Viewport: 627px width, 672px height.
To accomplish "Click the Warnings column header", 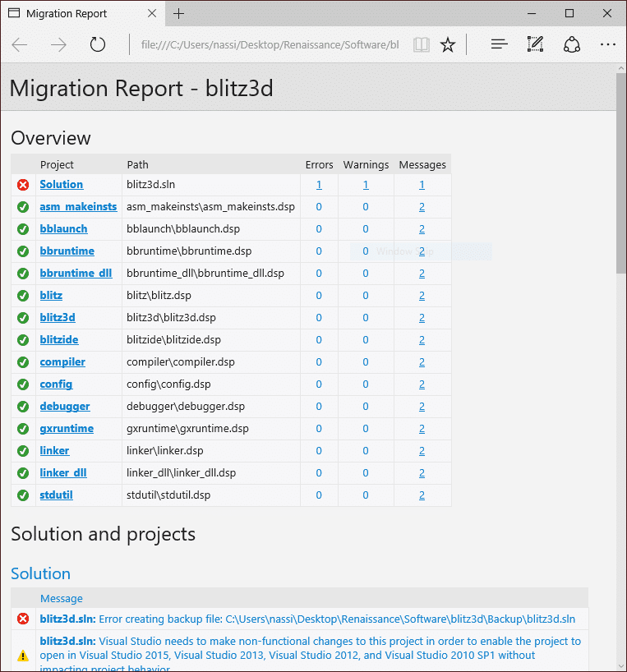I will tap(366, 164).
